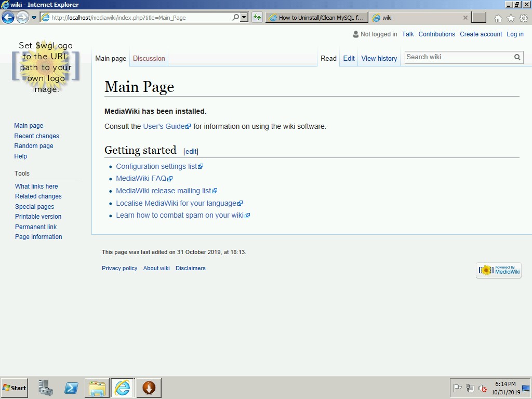Image resolution: width=532 pixels, height=399 pixels.
Task: Select the wiki browser tab
Action: (x=416, y=18)
